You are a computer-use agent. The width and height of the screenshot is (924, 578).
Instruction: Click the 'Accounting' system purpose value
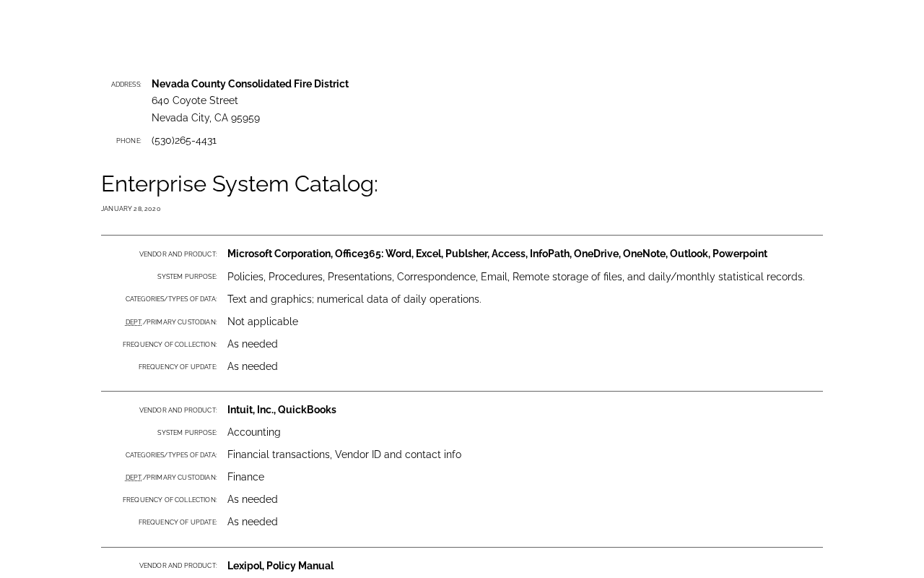[x=254, y=432]
